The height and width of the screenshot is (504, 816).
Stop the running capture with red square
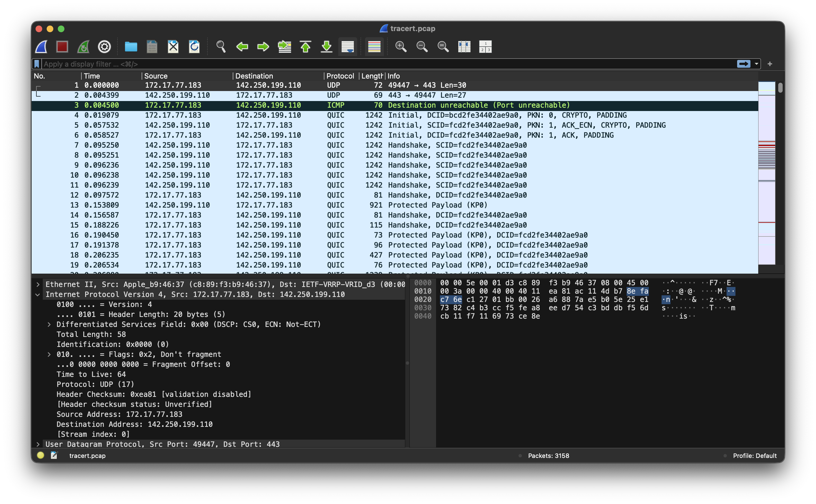tap(62, 47)
